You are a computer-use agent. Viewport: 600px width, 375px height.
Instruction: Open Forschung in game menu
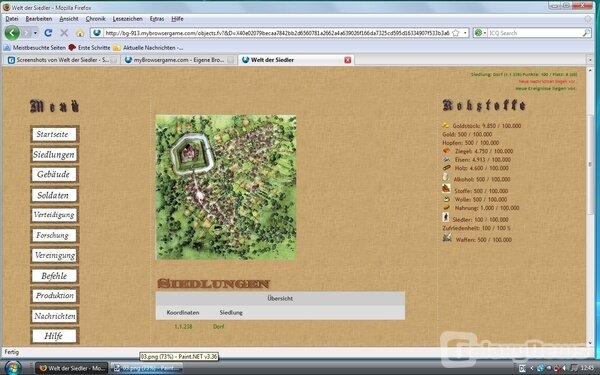54,235
